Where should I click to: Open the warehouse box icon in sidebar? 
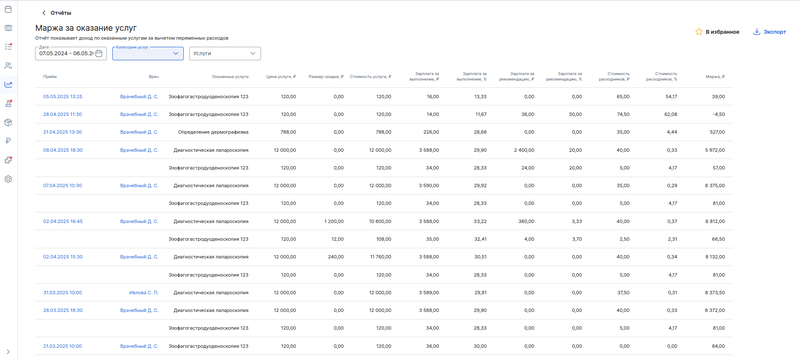(8, 122)
